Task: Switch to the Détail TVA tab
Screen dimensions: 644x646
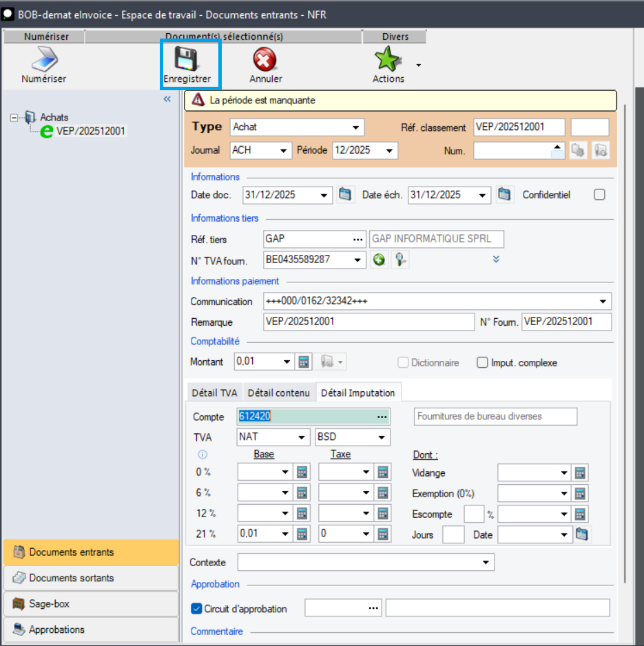Action: click(214, 393)
